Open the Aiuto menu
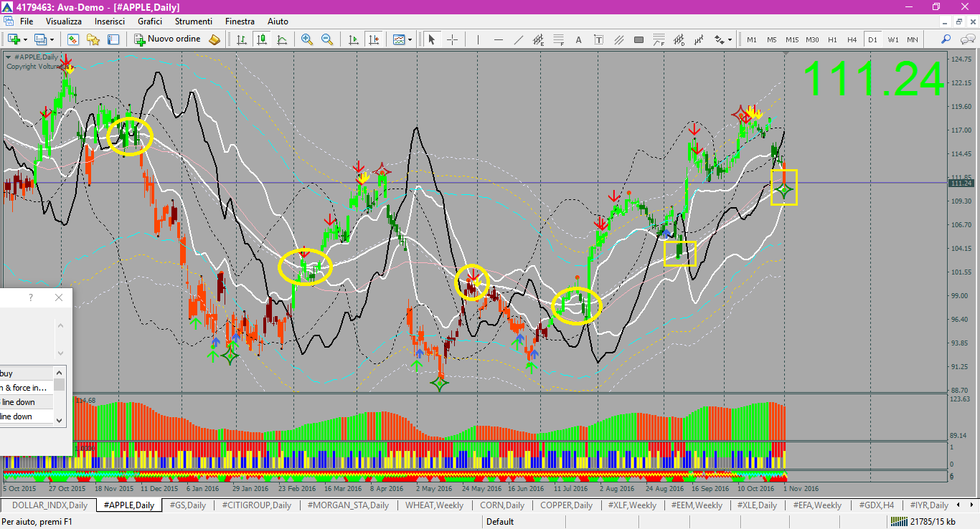Screen dimensions: 980x529 278,22
